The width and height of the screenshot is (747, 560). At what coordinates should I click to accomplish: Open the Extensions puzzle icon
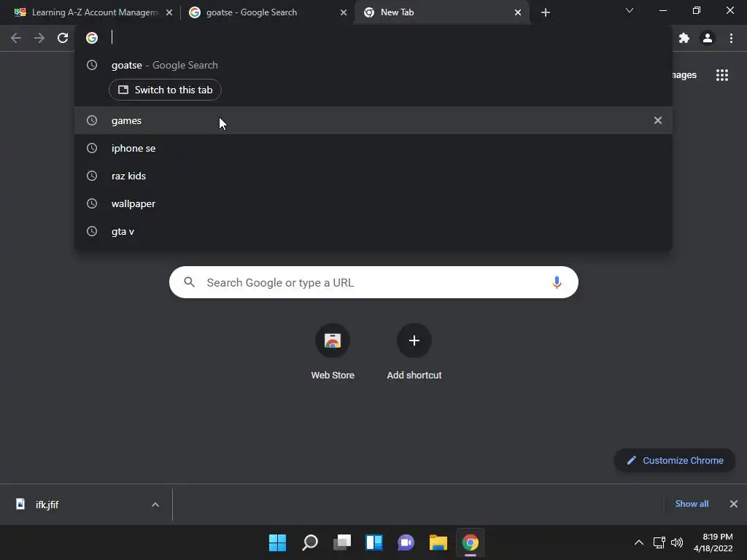[684, 38]
